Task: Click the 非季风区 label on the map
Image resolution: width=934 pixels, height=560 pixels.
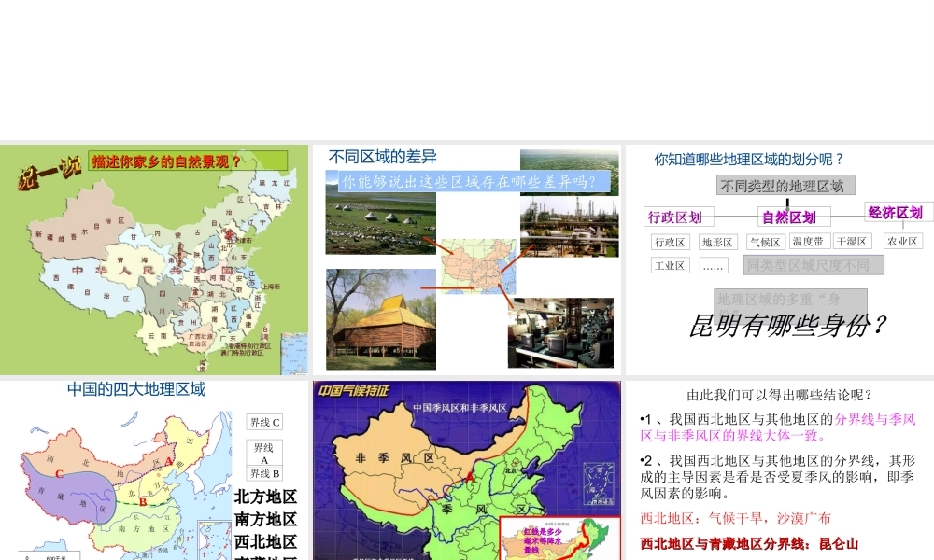Action: point(395,458)
